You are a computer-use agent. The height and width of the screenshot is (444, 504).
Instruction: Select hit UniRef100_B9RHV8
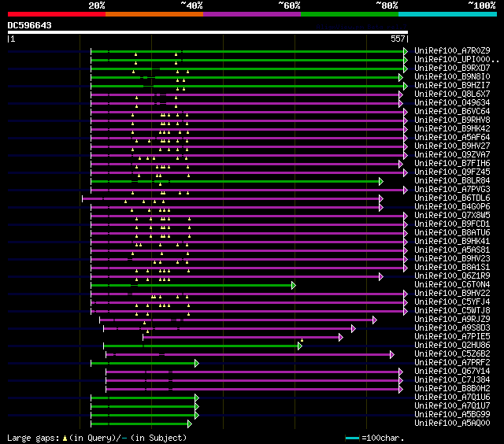(x=452, y=120)
